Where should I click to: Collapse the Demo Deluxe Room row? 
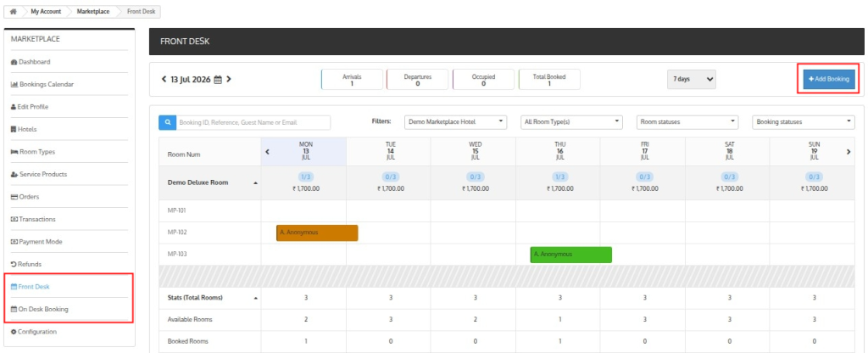click(x=255, y=183)
